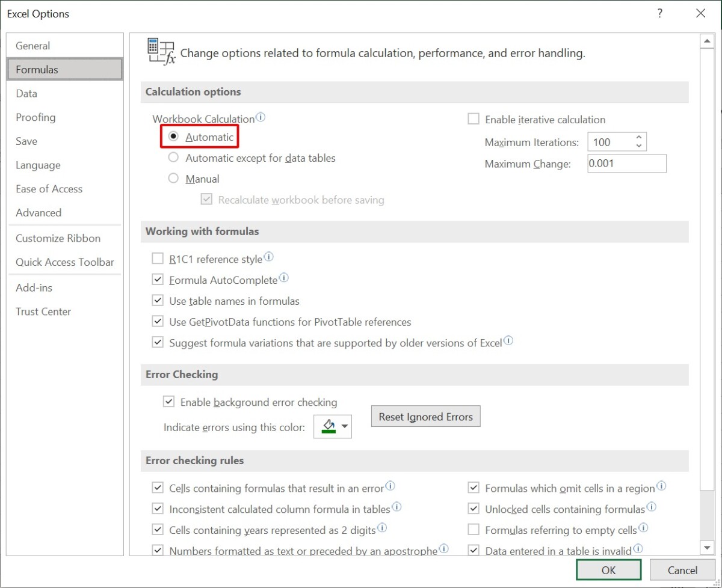This screenshot has width=722, height=588.
Task: Open the Add-ins category
Action: [x=64, y=287]
